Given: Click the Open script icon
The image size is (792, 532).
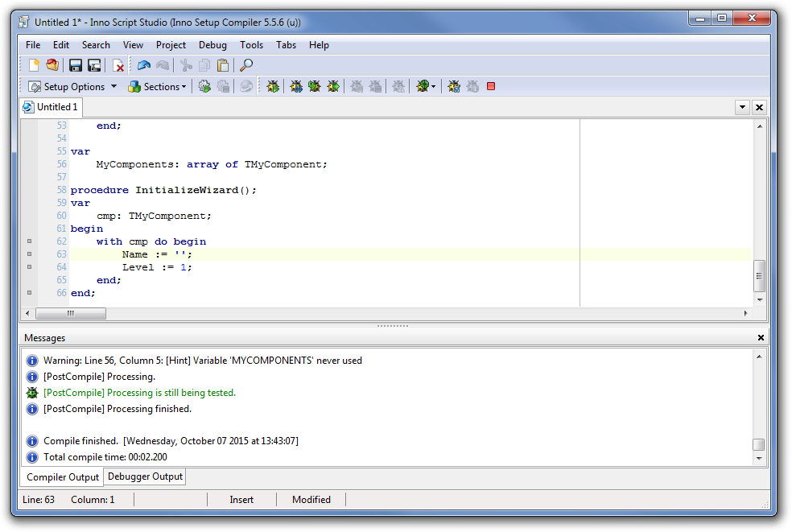Looking at the screenshot, I should pyautogui.click(x=52, y=65).
